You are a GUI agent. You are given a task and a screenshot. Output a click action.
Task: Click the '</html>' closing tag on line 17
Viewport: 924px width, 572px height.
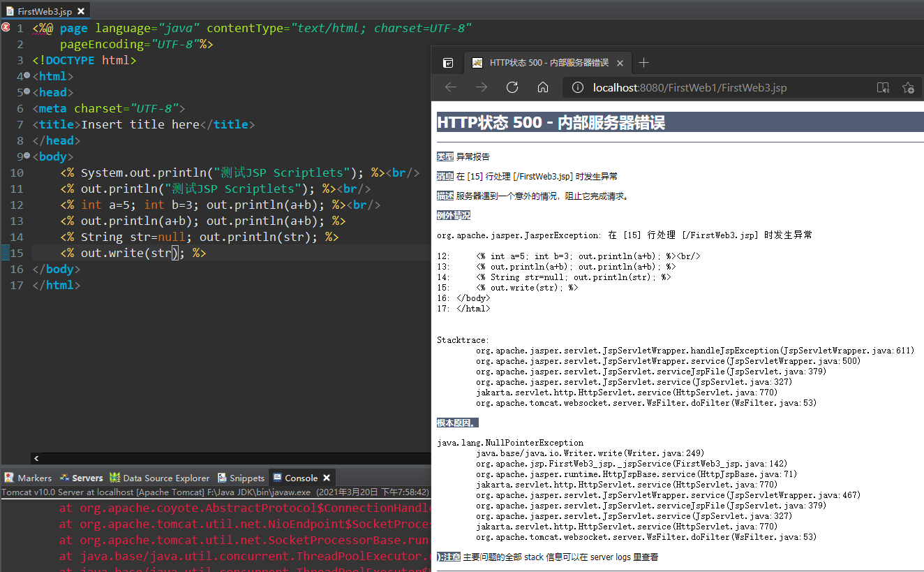[57, 285]
